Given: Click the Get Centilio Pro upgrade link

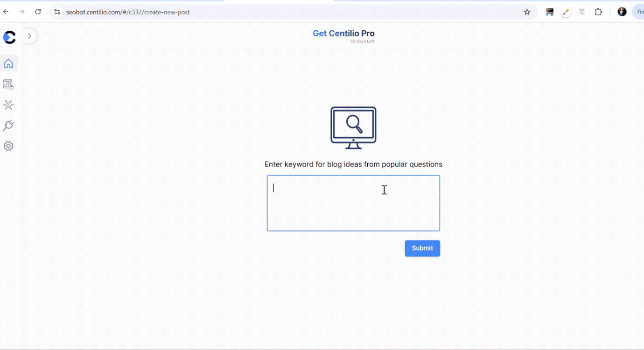Looking at the screenshot, I should [x=343, y=33].
